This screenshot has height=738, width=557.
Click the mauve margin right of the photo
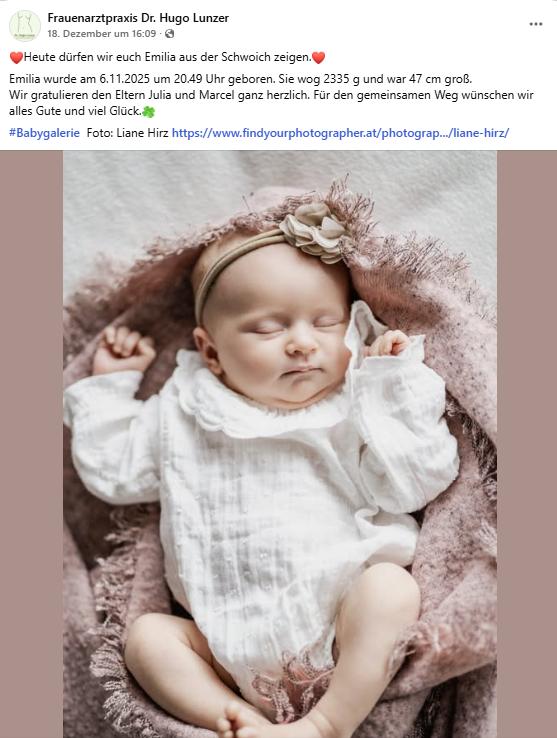[526, 444]
